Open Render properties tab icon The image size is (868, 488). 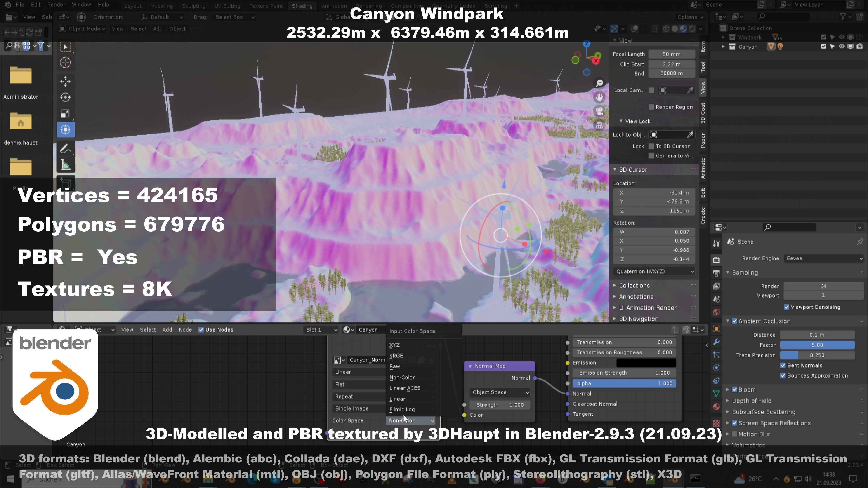click(716, 260)
